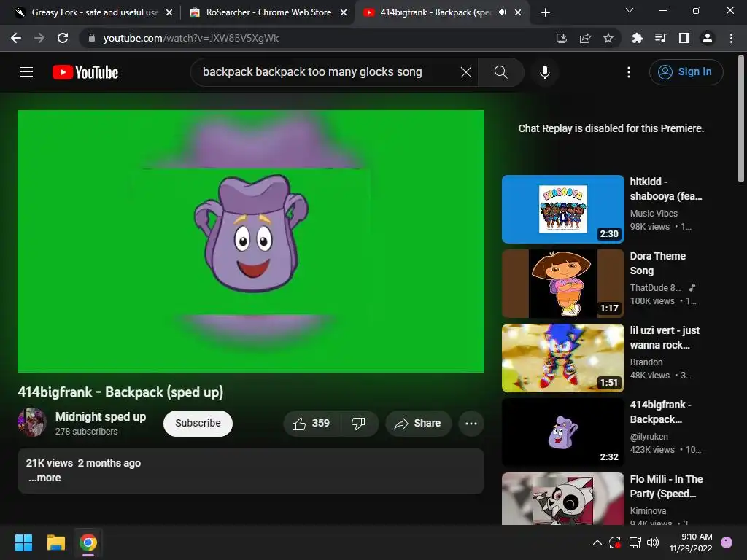Click the Sign in button
747x560 pixels.
[x=686, y=72]
